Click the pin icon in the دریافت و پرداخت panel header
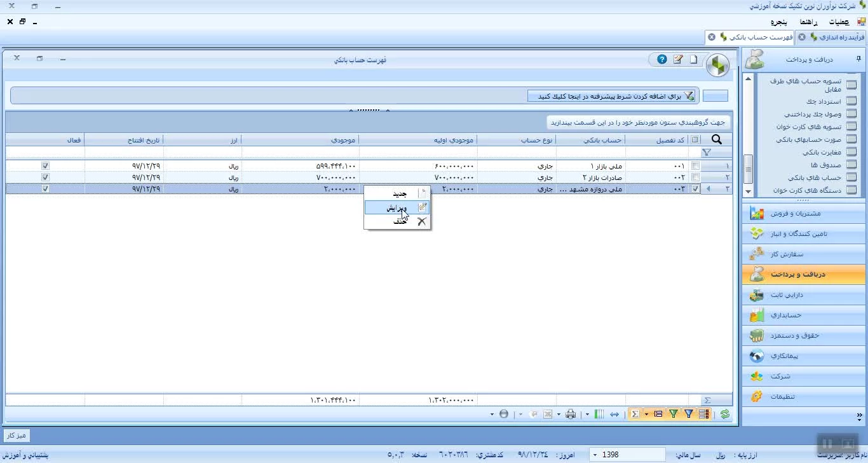Screen dimensions: 868x463 pyautogui.click(x=858, y=59)
